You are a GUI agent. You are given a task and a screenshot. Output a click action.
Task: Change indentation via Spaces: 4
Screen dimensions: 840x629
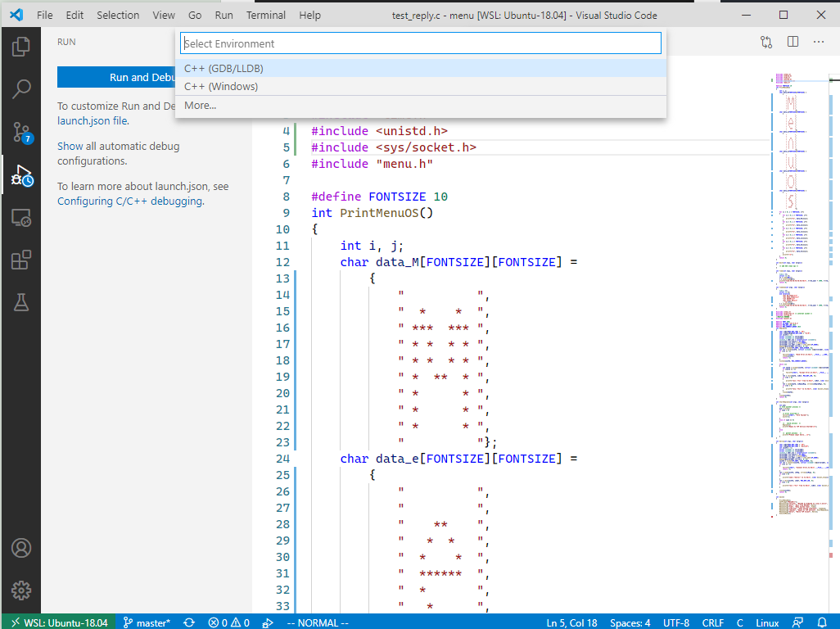pyautogui.click(x=630, y=622)
